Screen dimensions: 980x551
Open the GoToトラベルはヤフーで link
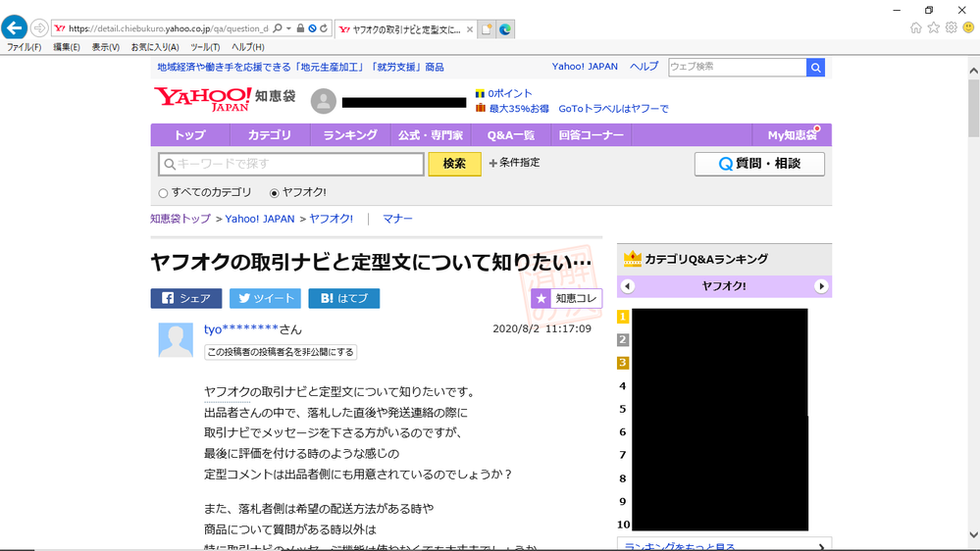[613, 109]
